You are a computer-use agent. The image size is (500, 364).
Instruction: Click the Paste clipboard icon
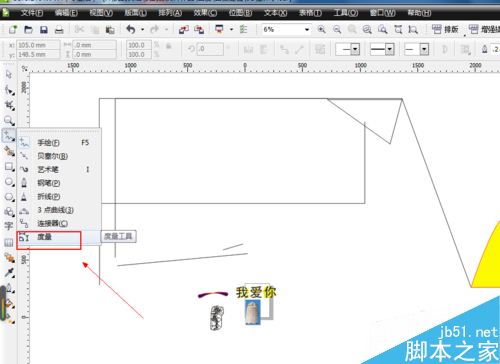[110, 30]
